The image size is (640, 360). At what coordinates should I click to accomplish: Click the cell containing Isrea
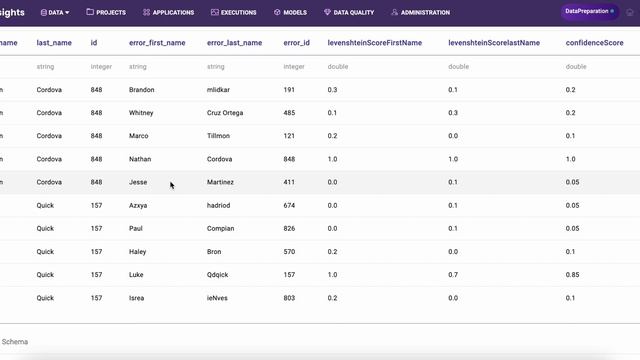click(x=137, y=298)
